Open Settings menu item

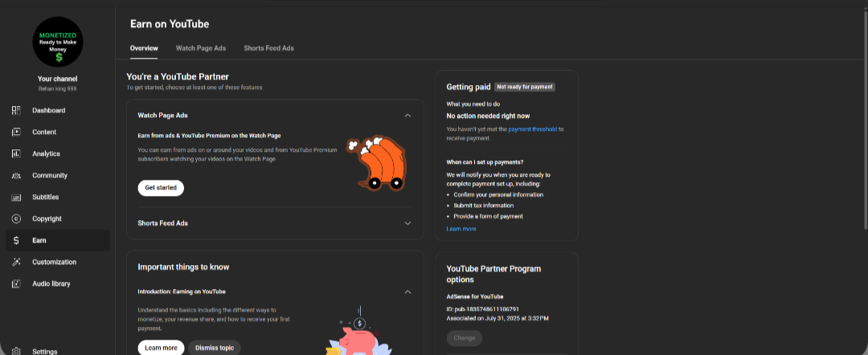pyautogui.click(x=58, y=351)
